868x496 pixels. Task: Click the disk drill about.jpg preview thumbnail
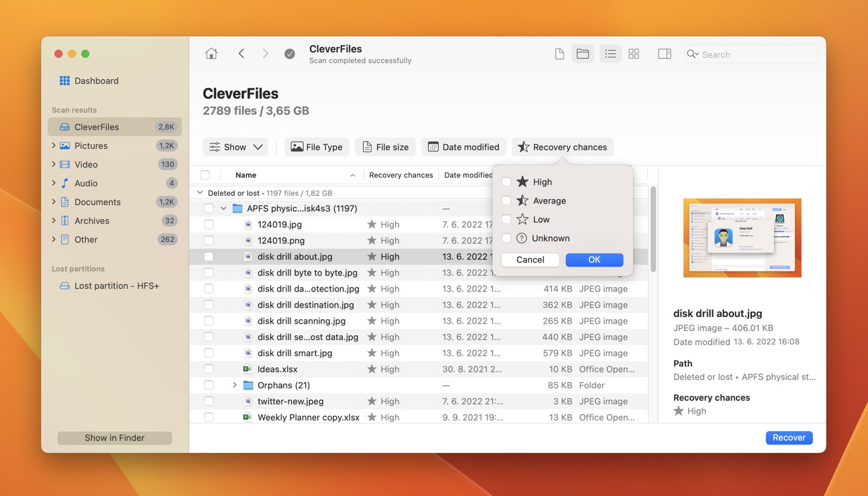pos(742,238)
